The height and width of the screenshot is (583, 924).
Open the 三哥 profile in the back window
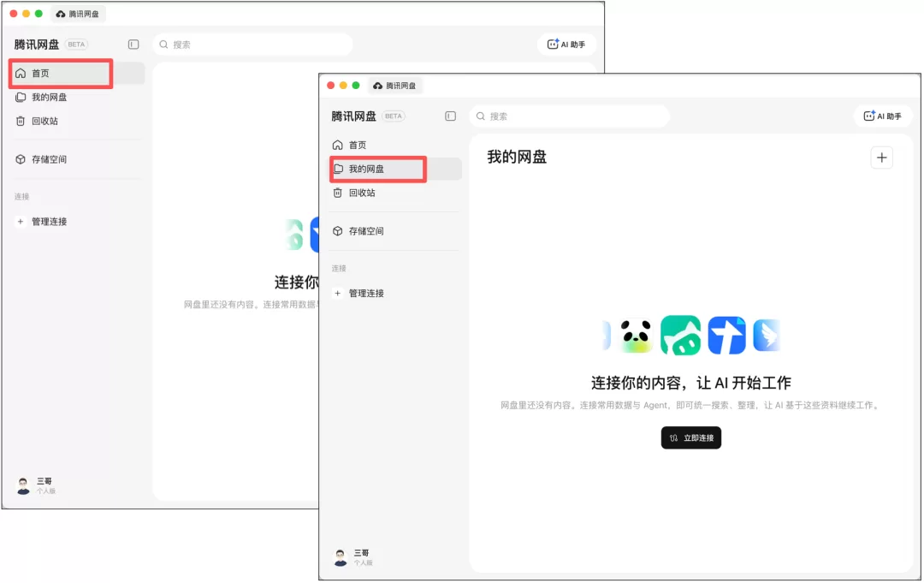point(37,485)
